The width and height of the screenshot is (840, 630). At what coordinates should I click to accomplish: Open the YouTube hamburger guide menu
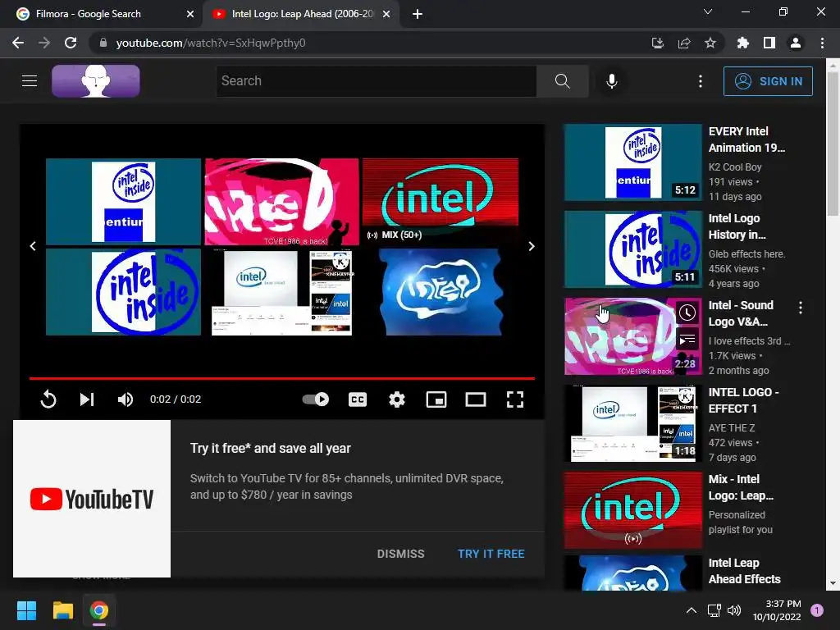(x=30, y=81)
